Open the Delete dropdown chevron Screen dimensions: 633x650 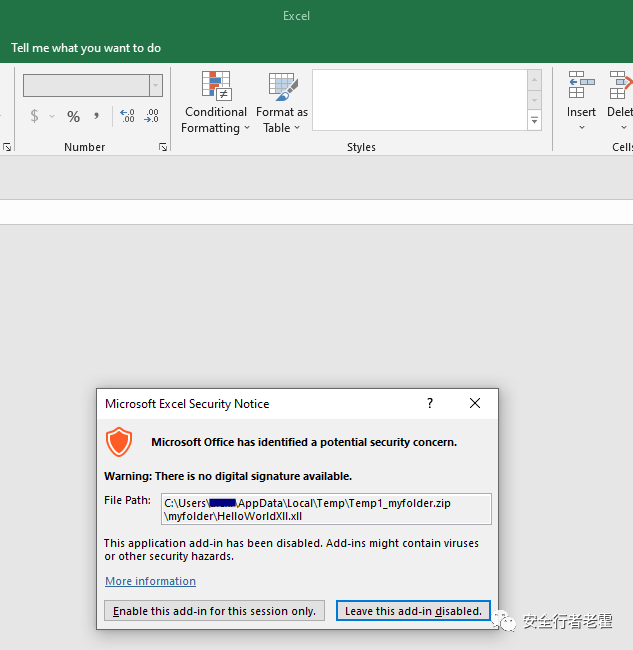pos(624,128)
